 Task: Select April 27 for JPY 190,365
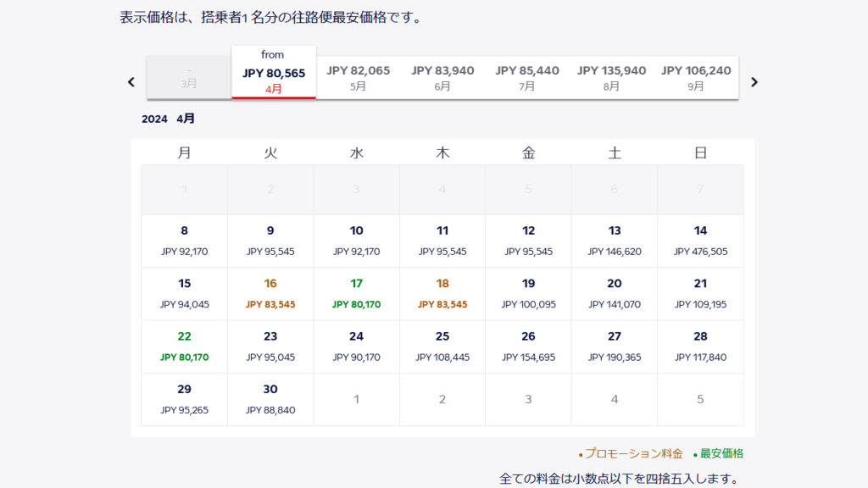[615, 347]
